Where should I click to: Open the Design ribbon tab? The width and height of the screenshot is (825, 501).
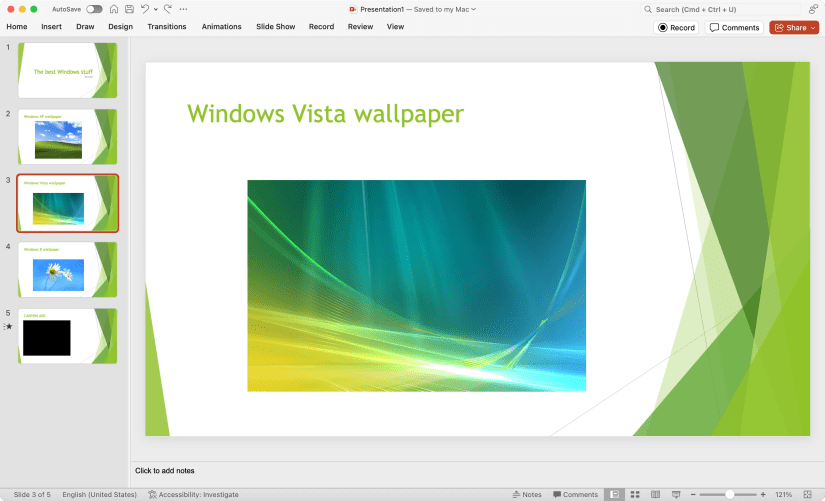120,26
